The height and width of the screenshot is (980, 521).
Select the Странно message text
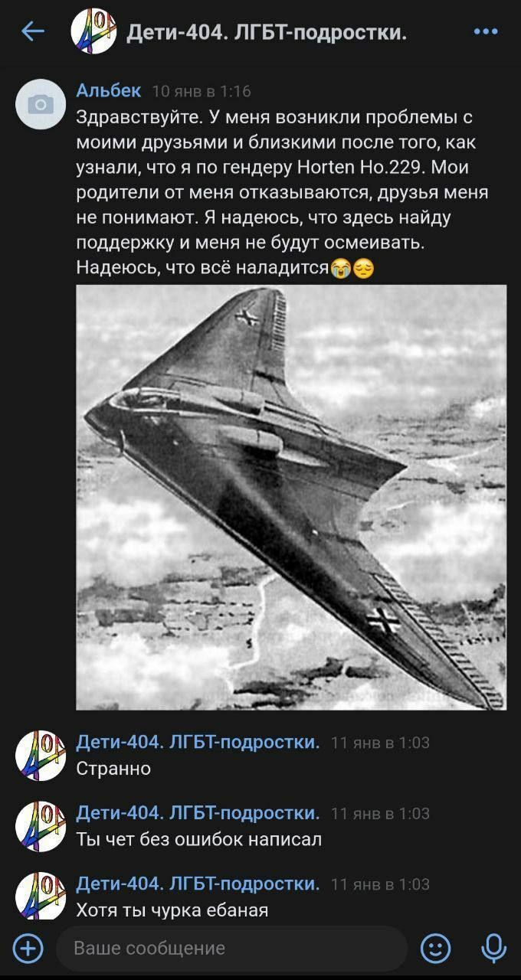(113, 768)
